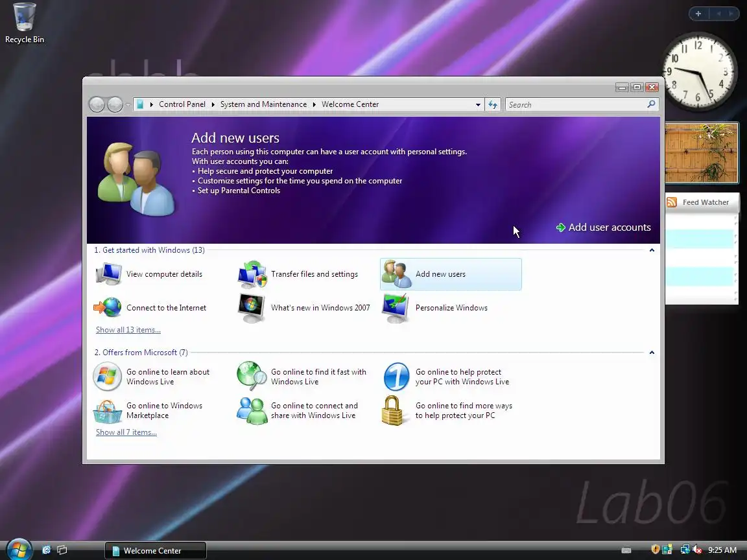The width and height of the screenshot is (747, 560).
Task: Click the Control Panel breadcrumb segment
Action: click(x=182, y=104)
